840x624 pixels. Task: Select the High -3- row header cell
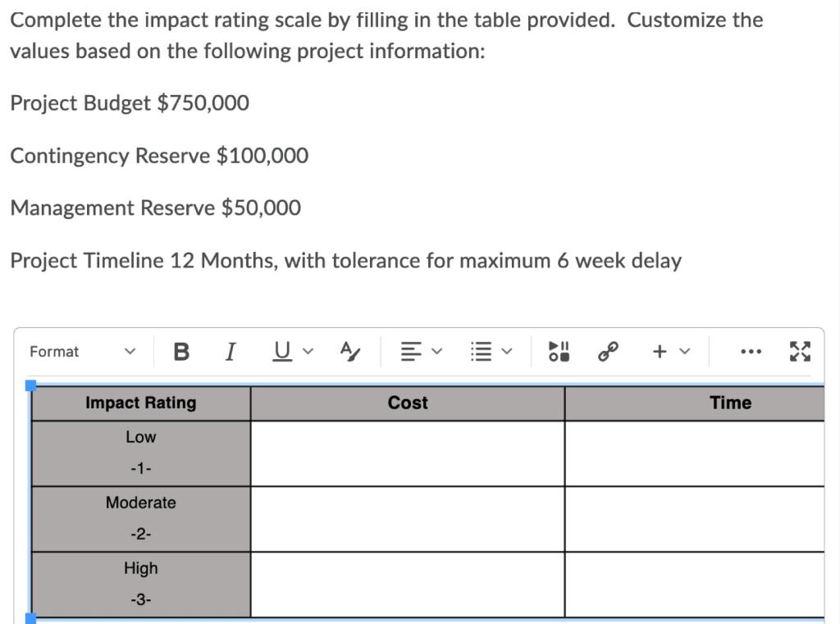click(x=140, y=583)
